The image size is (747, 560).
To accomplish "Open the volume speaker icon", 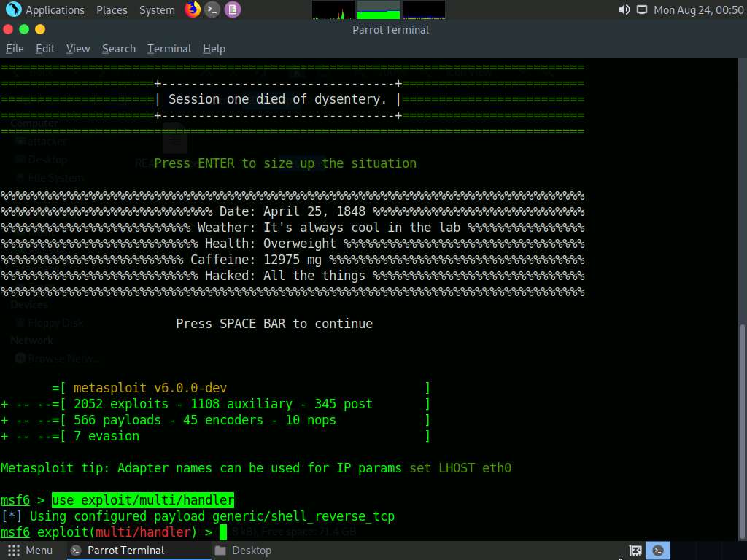I will [624, 9].
